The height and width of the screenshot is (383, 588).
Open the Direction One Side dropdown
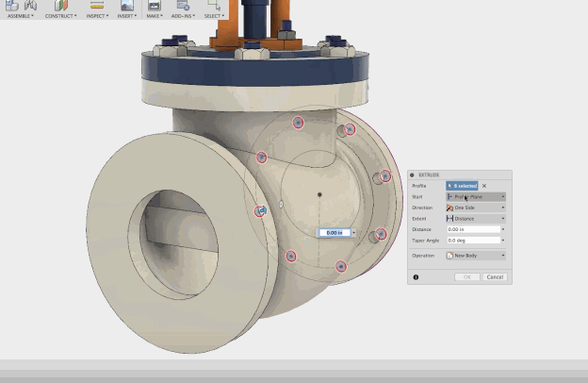click(x=476, y=208)
